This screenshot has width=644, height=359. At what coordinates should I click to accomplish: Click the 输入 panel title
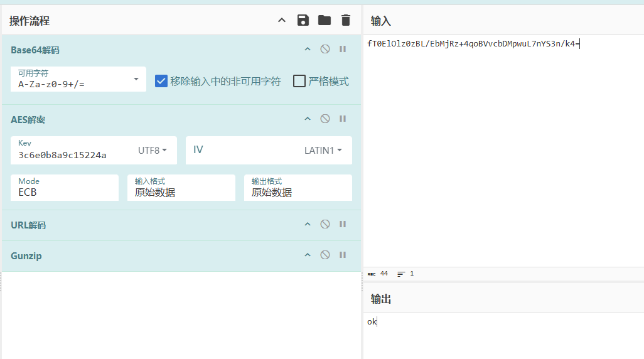381,21
